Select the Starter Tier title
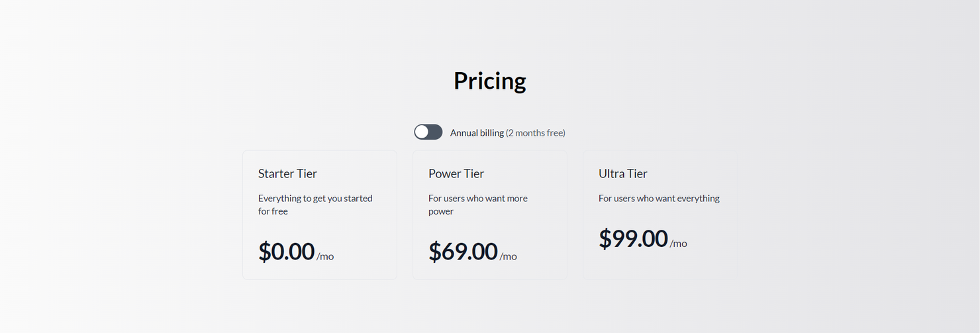This screenshot has height=333, width=980. pos(287,173)
